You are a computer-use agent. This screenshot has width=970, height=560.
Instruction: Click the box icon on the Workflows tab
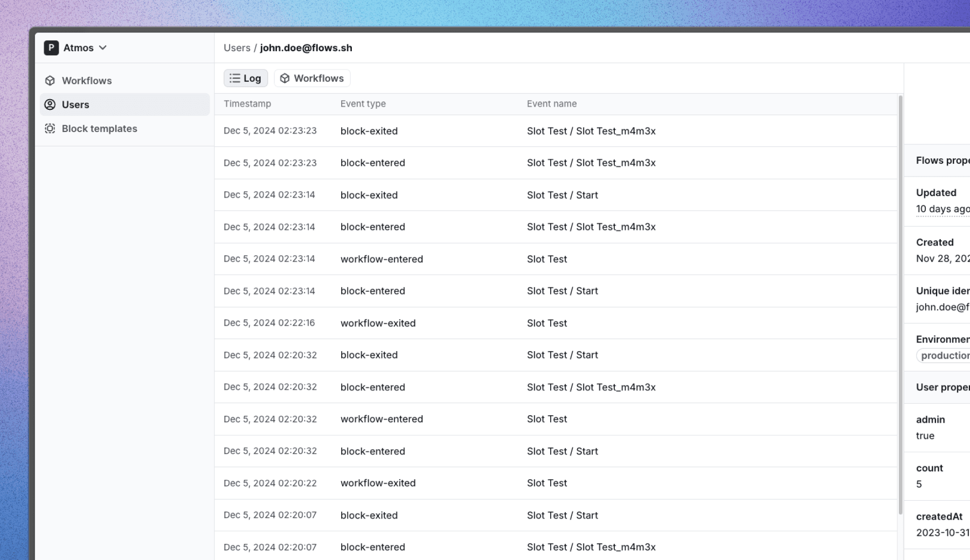285,78
